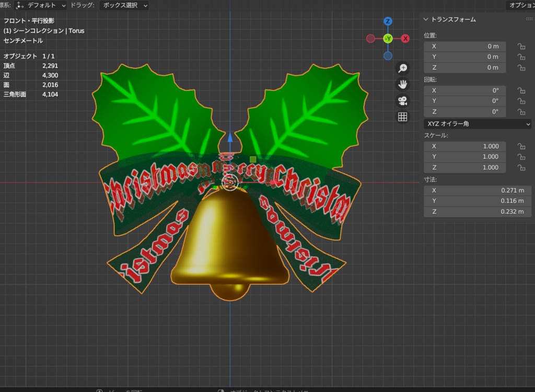This screenshot has height=392, width=535.
Task: Click the blue Z move gizmo arrow
Action: pos(230,137)
